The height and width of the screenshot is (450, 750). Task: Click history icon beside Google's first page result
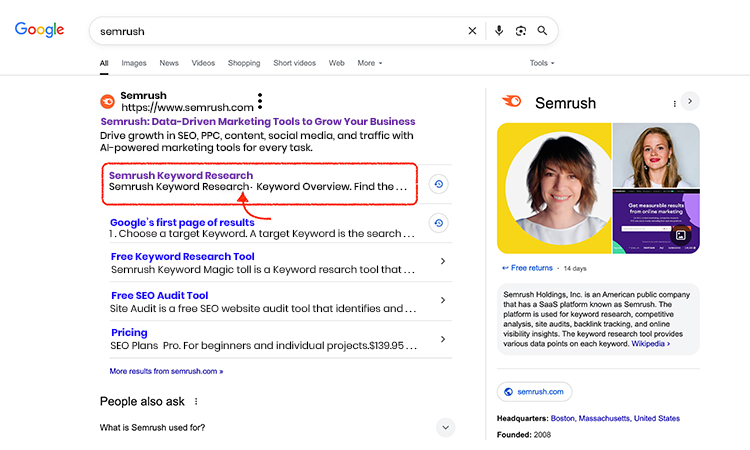[439, 223]
